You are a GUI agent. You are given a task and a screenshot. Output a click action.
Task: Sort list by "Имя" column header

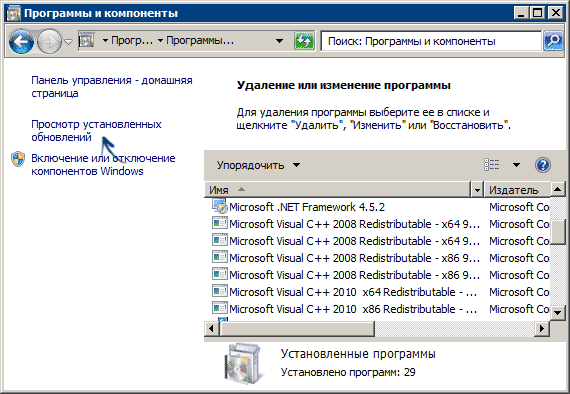point(338,190)
